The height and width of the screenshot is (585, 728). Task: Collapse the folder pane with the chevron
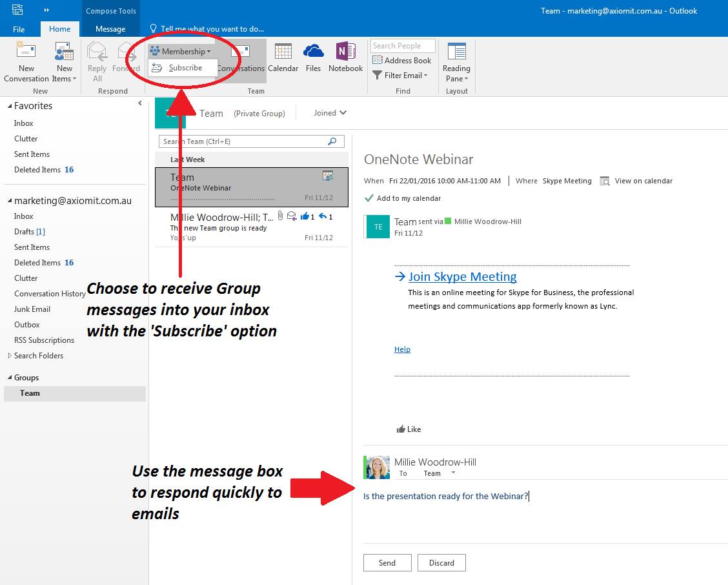click(x=140, y=103)
